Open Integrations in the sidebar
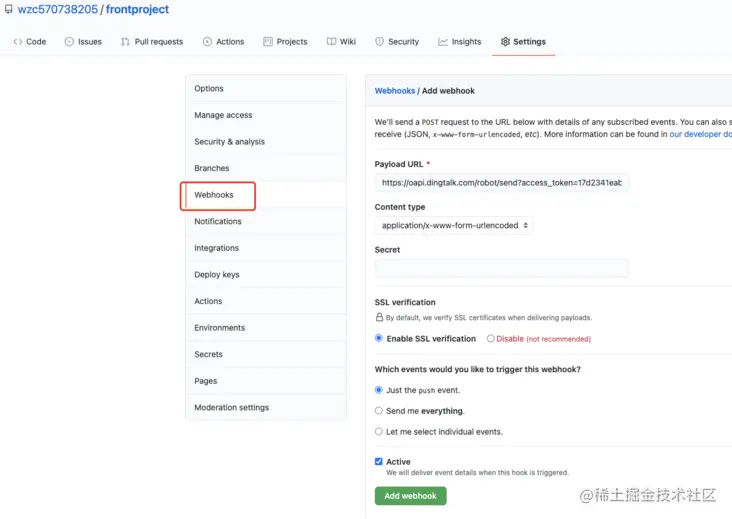Viewport: 732px width, 519px height. 266,248
